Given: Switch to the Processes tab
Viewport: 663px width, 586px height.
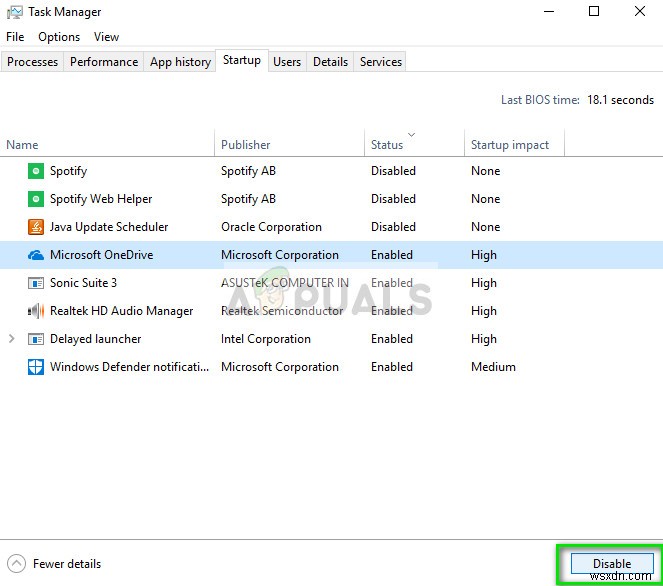Looking at the screenshot, I should point(32,62).
